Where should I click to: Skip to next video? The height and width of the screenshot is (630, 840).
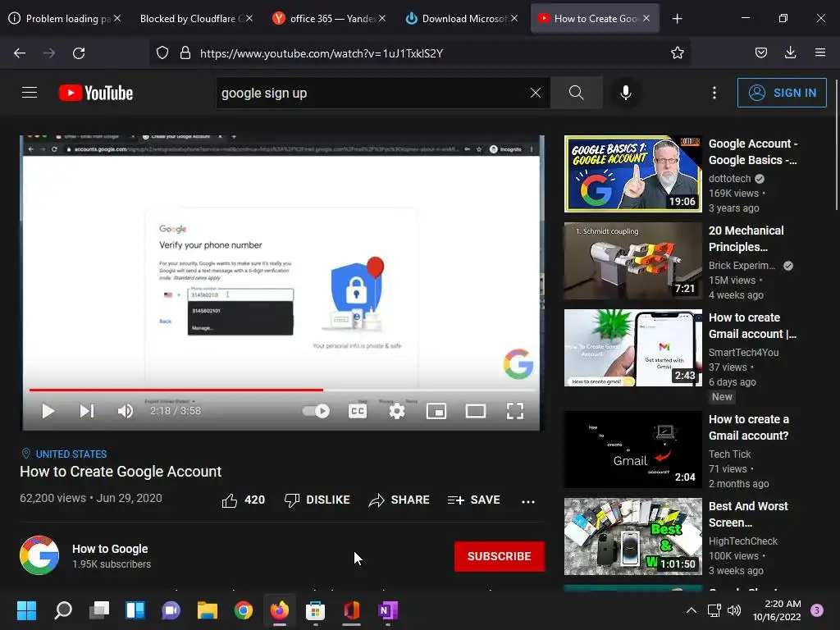pos(87,411)
